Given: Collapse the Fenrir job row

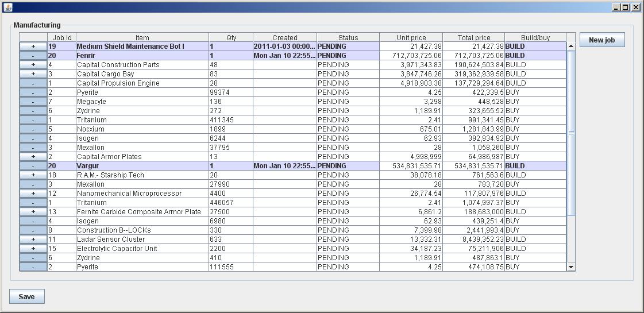Looking at the screenshot, I should [x=33, y=56].
